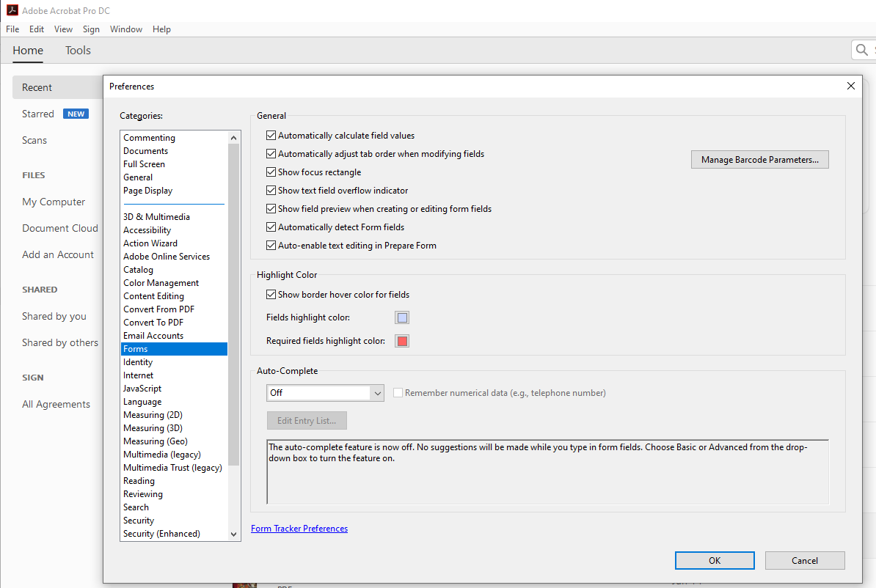
Task: Choose Security from the Categories list
Action: click(x=138, y=520)
